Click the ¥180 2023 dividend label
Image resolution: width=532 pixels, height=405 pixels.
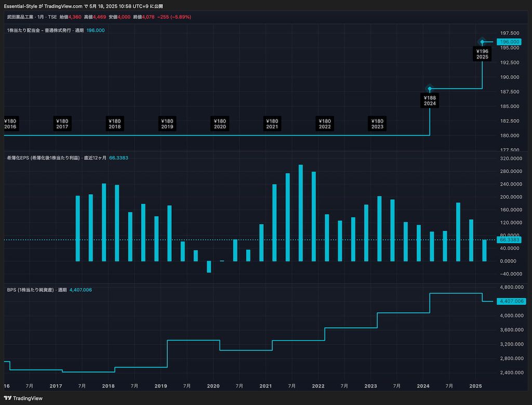[377, 124]
